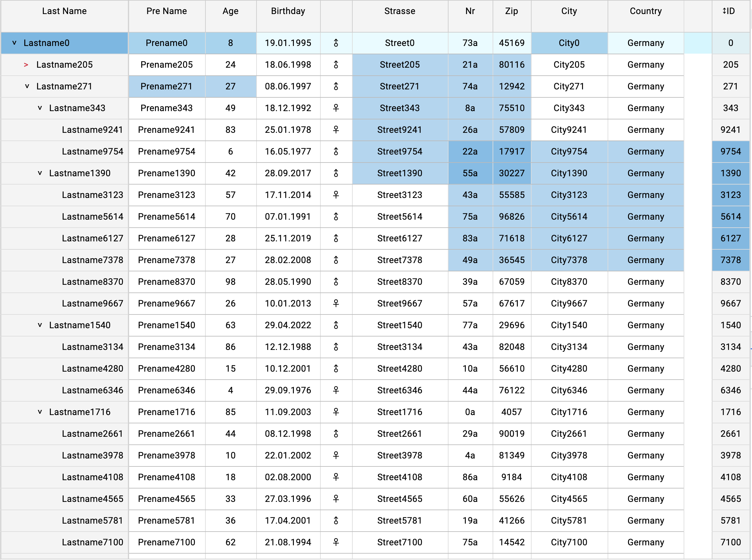Screen dimensions: 752x560
Task: Click the female gender icon in Lastname7100 row
Action: click(x=336, y=542)
